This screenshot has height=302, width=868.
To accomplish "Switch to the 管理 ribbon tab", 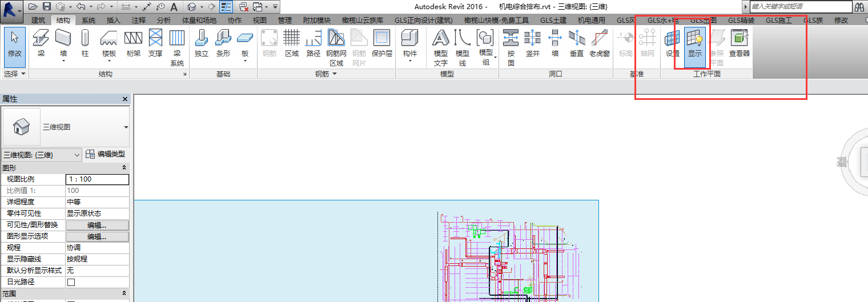I will (284, 20).
